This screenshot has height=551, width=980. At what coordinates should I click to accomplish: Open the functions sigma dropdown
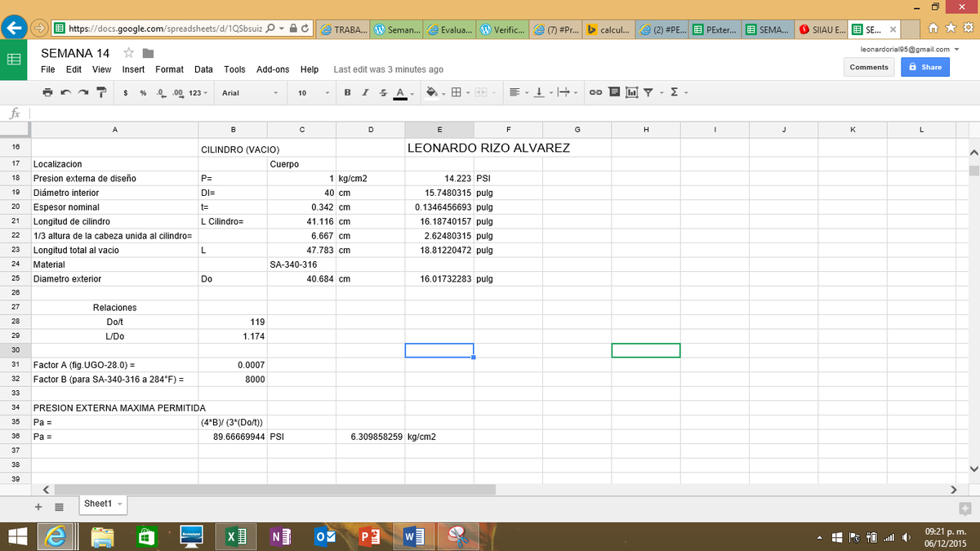(678, 93)
